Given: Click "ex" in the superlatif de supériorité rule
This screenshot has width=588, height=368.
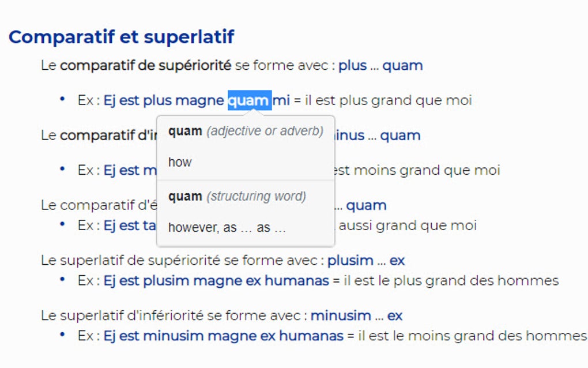Looking at the screenshot, I should 397,261.
